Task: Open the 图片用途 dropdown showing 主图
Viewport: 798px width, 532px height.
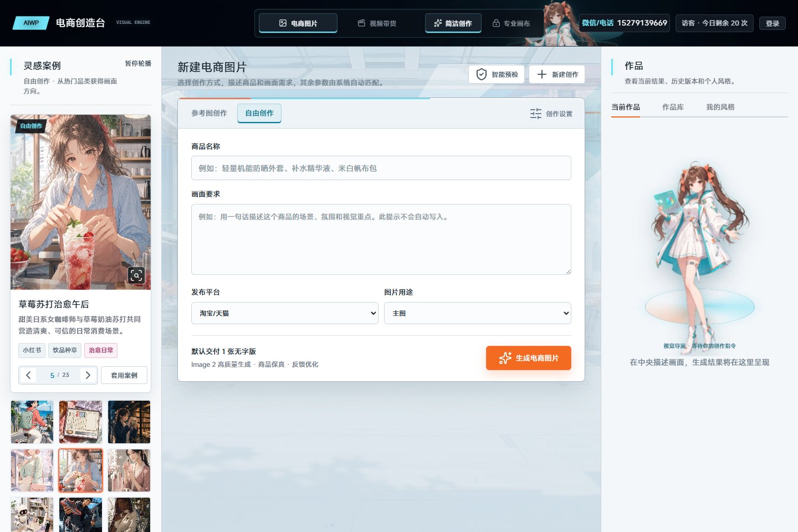Action: pyautogui.click(x=478, y=313)
